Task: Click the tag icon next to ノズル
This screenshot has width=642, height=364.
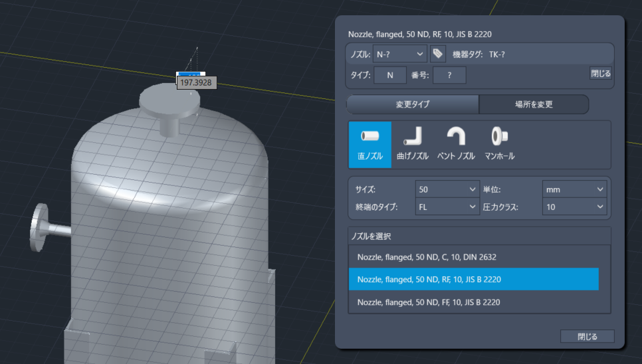Action: tap(438, 54)
